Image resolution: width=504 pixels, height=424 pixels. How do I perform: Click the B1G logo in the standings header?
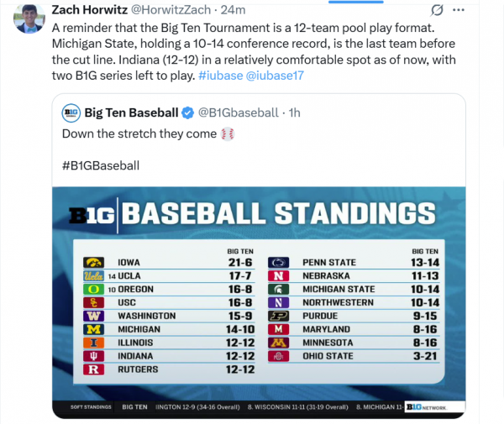(x=93, y=215)
